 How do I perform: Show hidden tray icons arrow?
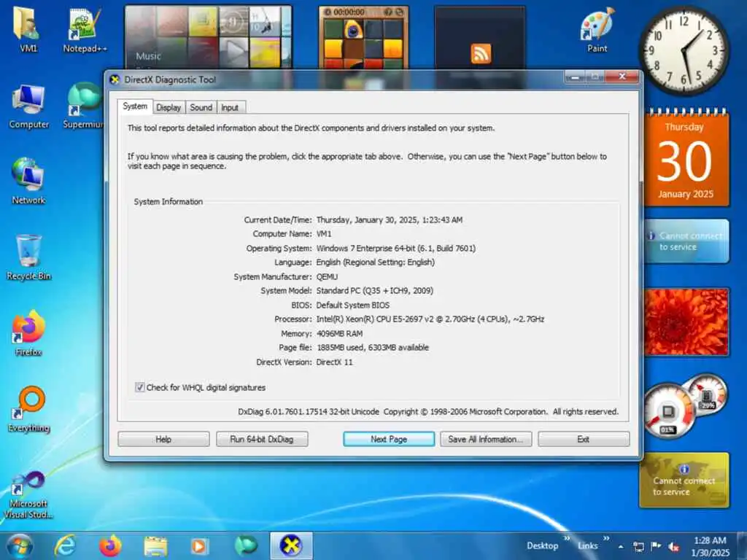[621, 547]
